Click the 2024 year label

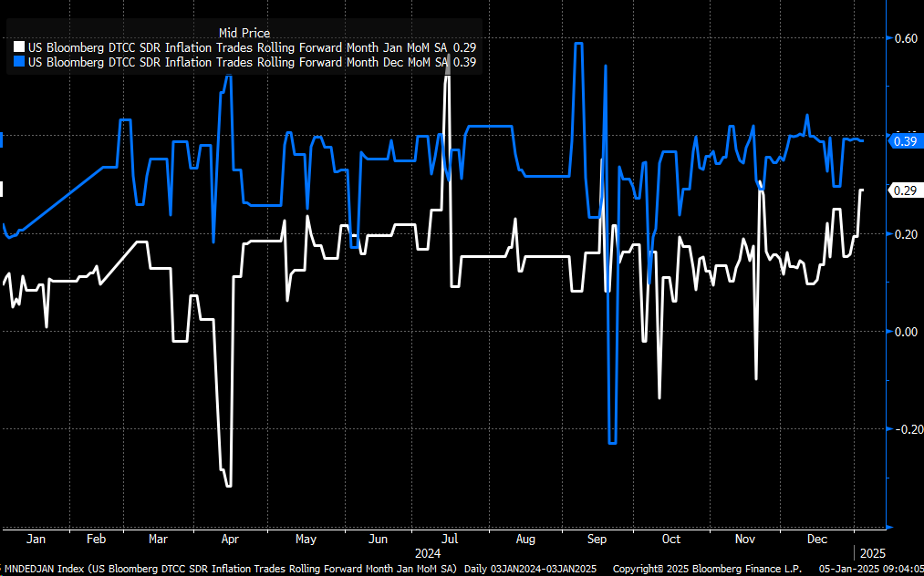[428, 553]
